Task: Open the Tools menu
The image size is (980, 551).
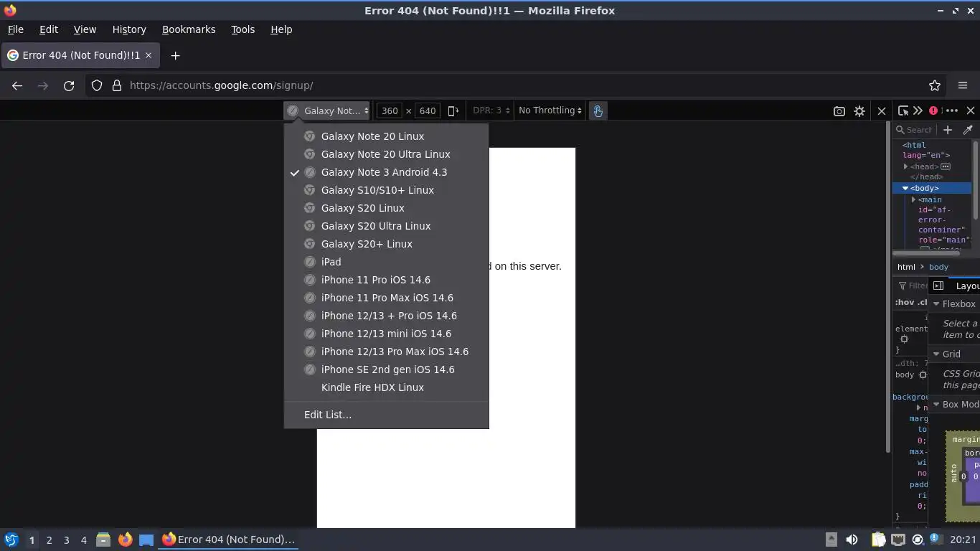Action: point(243,29)
